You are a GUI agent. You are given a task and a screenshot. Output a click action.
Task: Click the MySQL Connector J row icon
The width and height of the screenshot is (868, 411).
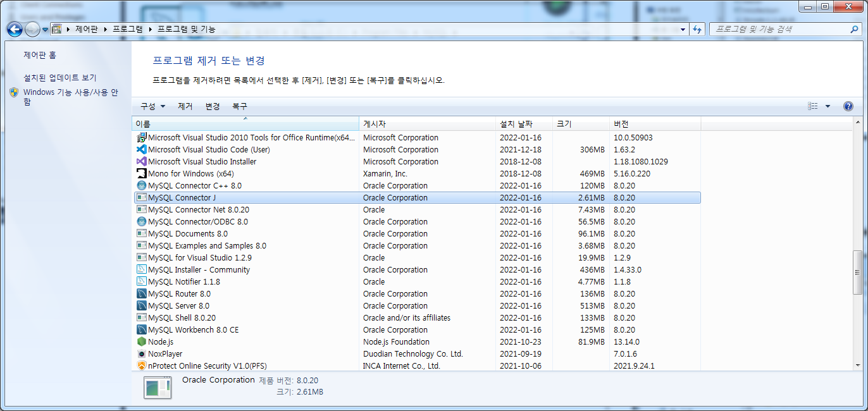pyautogui.click(x=142, y=198)
